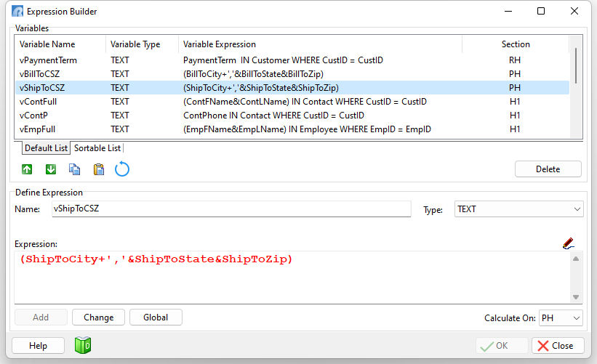Viewport: 597px width, 364px height.
Task: Select the vContP variable row
Action: 292,116
